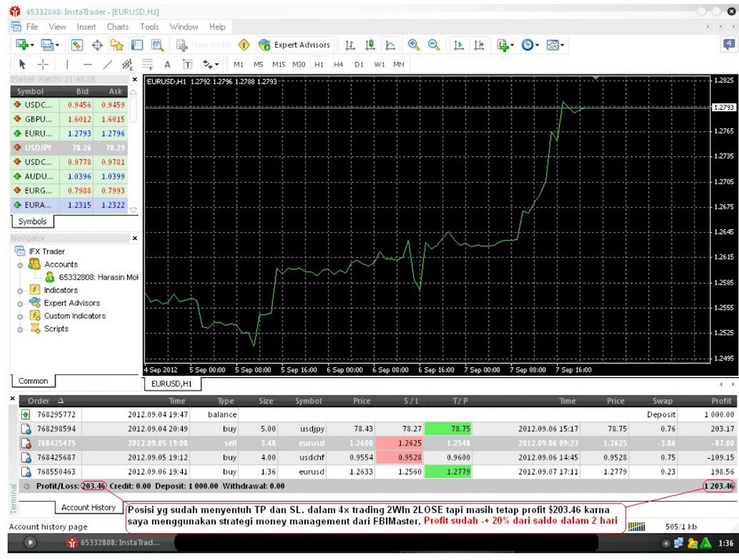Open the Help menu
739x560 pixels.
(x=217, y=27)
